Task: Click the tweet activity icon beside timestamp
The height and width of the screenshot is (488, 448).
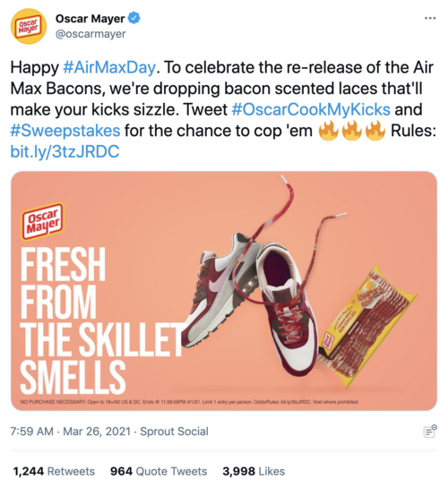Action: tap(430, 431)
